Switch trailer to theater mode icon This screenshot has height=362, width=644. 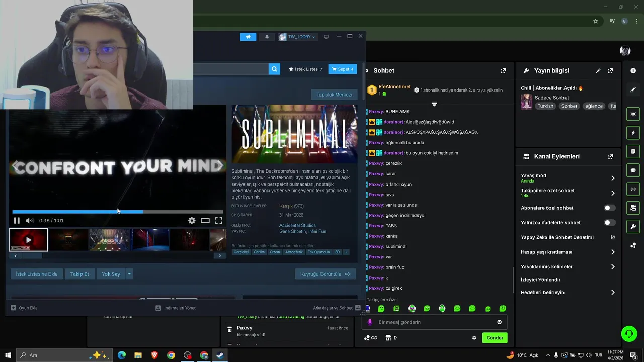click(205, 220)
